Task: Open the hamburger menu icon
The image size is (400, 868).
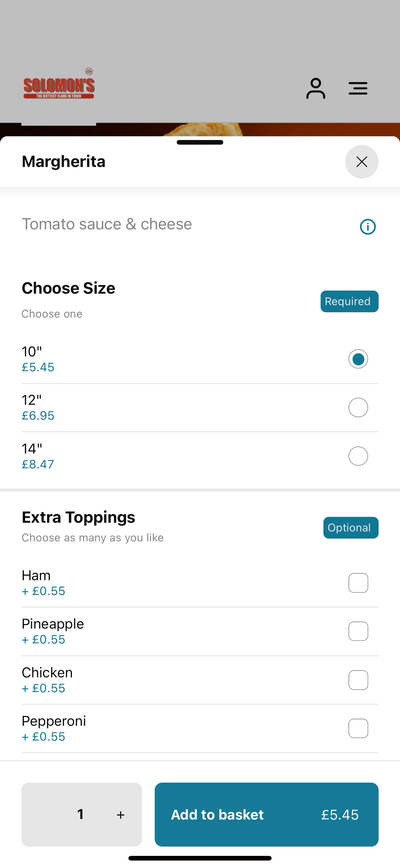Action: coord(358,88)
